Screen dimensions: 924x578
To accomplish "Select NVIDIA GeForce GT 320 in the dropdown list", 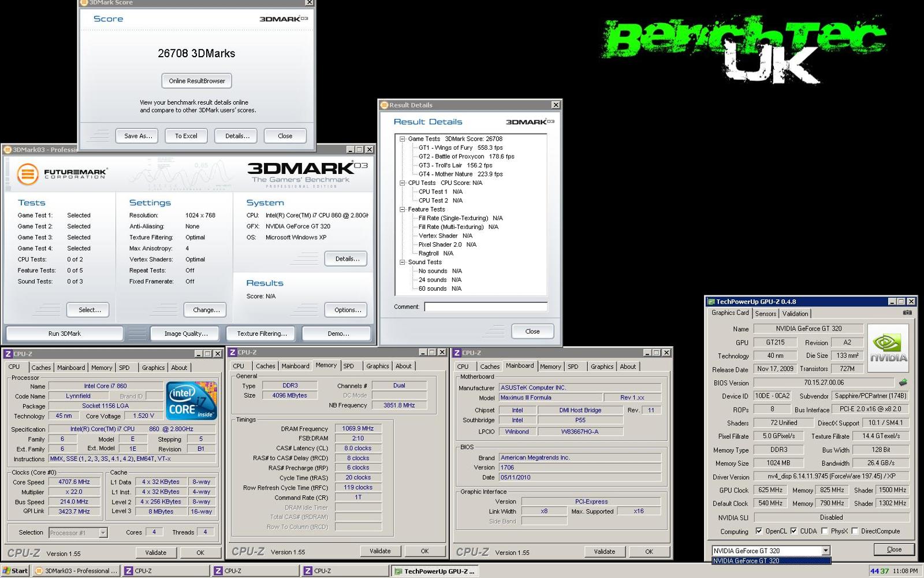I will pyautogui.click(x=771, y=561).
